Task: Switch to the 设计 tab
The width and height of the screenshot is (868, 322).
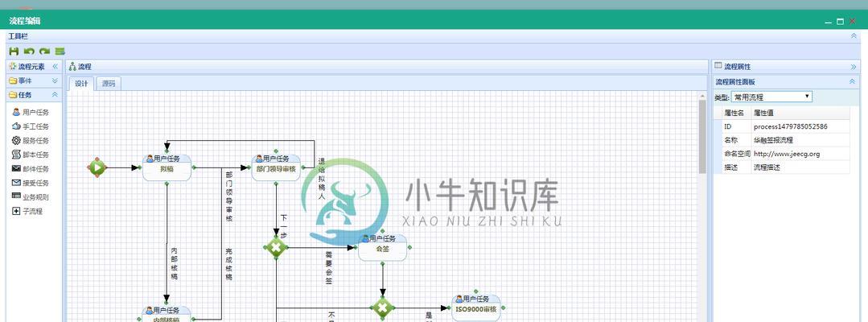Action: tap(82, 84)
